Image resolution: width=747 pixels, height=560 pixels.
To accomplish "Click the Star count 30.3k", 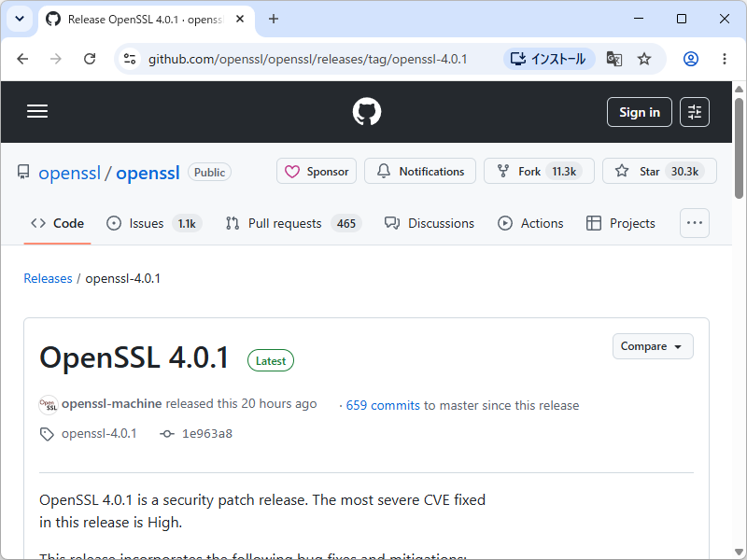I will 684,172.
